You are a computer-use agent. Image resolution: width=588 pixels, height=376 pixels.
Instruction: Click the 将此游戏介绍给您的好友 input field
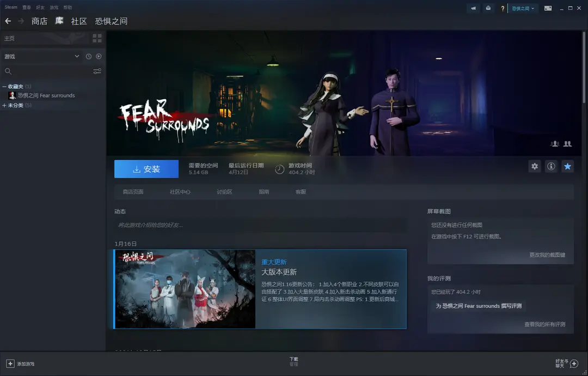click(x=261, y=225)
